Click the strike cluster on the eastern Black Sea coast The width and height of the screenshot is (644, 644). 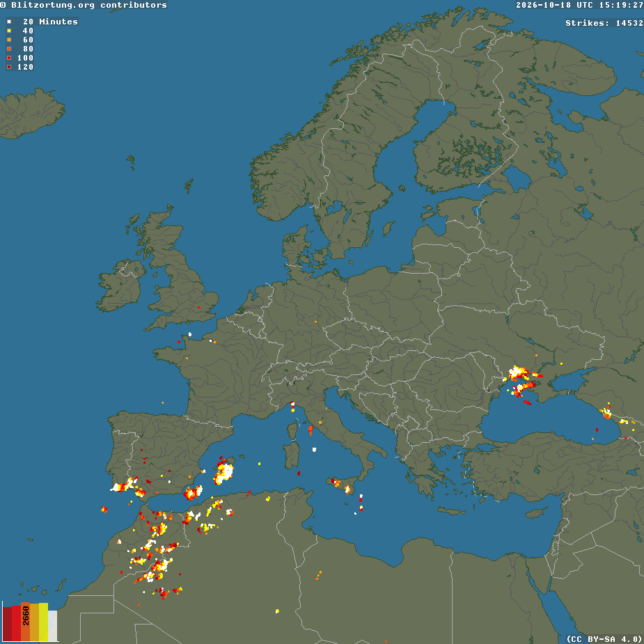point(606,411)
